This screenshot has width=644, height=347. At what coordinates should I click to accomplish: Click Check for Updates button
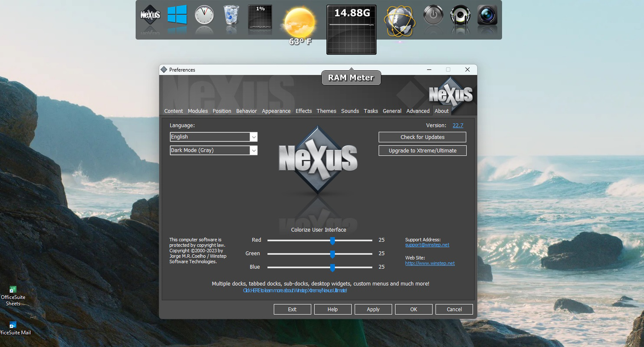[422, 137]
